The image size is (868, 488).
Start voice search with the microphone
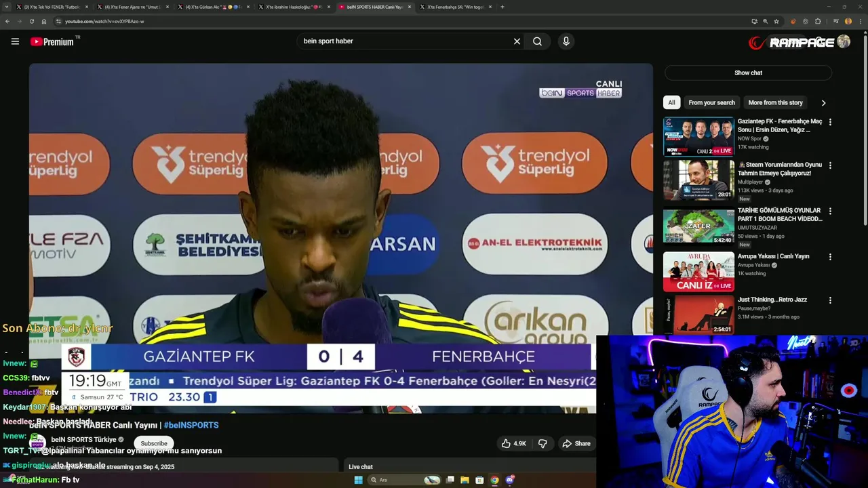point(566,41)
